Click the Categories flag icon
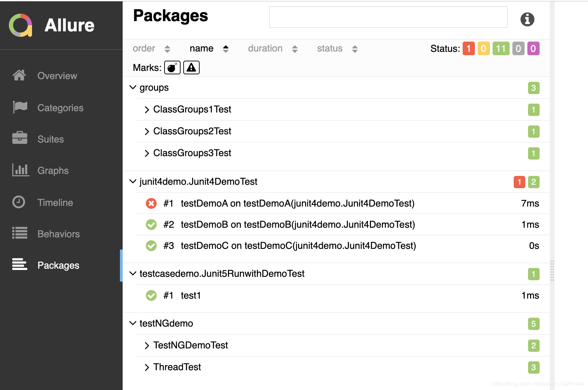 pos(20,107)
